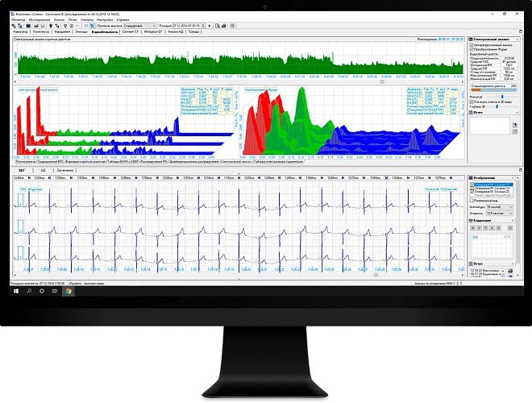Click the taskbar search icon
This screenshot has height=403, width=532.
[x=30, y=290]
